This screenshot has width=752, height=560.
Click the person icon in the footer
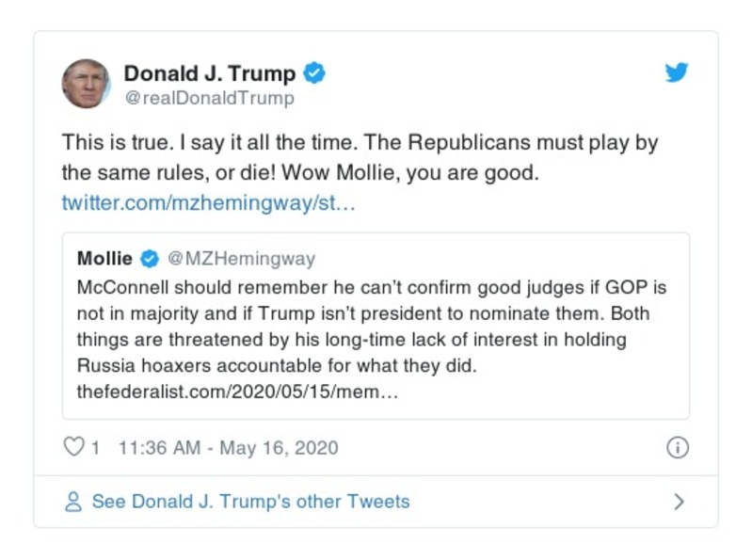(73, 502)
